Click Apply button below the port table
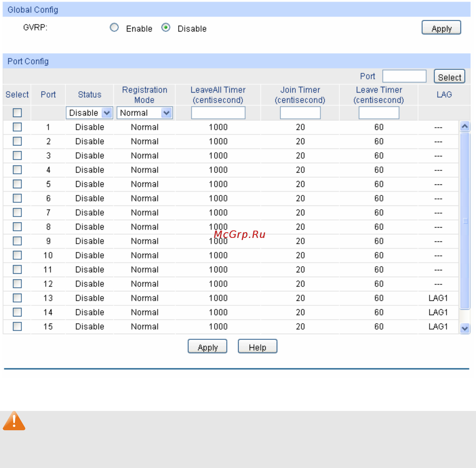Image resolution: width=476 pixels, height=468 pixels. click(208, 346)
